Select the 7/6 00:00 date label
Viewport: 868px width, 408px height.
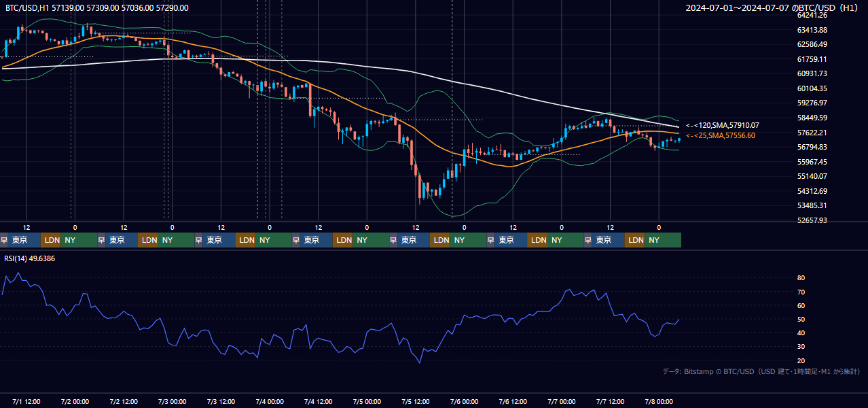(x=465, y=401)
